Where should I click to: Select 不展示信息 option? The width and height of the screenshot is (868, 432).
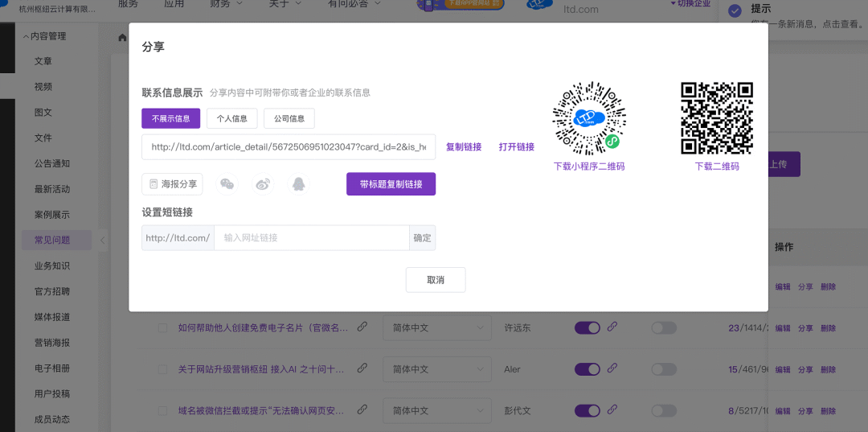click(171, 118)
